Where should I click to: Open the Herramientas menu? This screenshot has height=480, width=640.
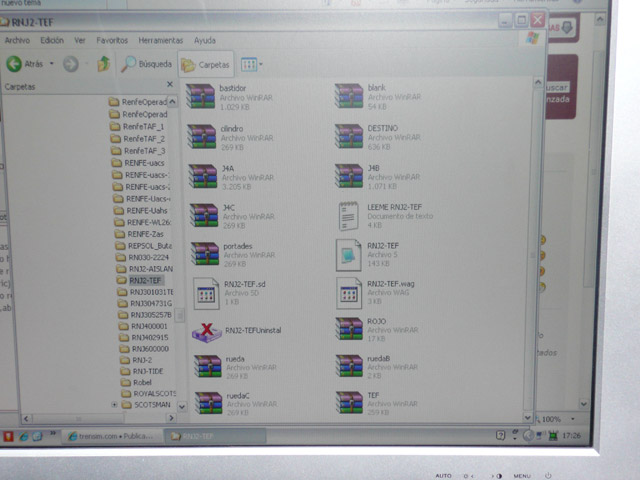pos(161,41)
